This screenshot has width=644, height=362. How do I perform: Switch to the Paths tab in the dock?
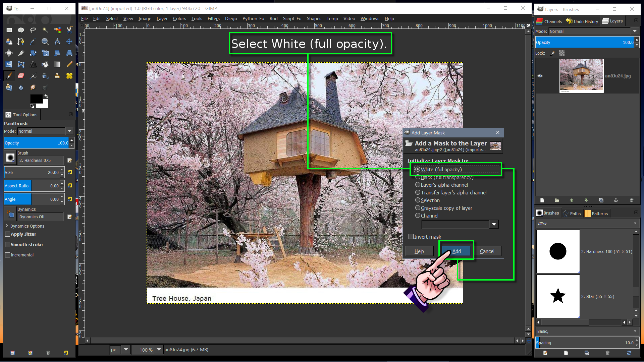[572, 214]
